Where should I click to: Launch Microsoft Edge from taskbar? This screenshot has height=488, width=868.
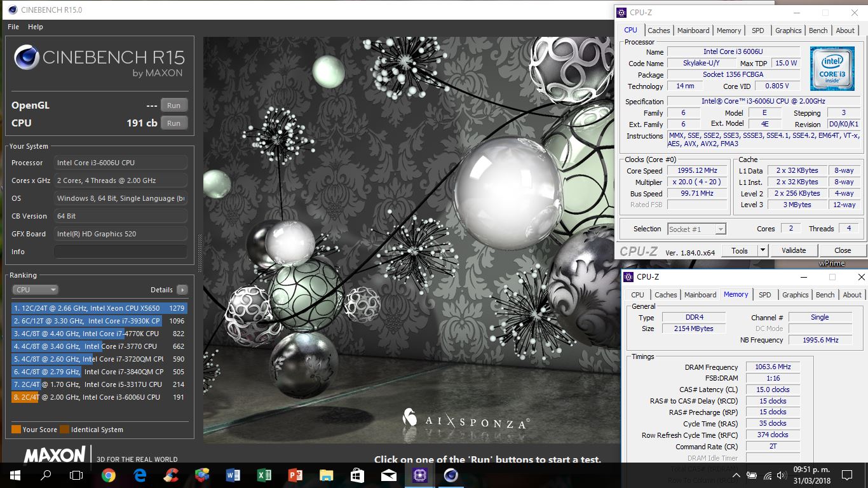pyautogui.click(x=140, y=475)
